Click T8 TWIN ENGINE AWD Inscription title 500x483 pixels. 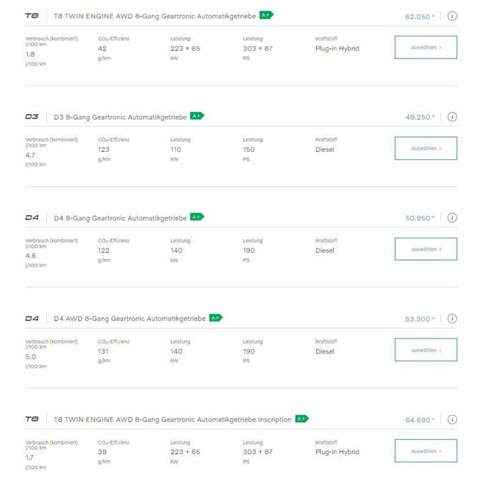pos(172,420)
